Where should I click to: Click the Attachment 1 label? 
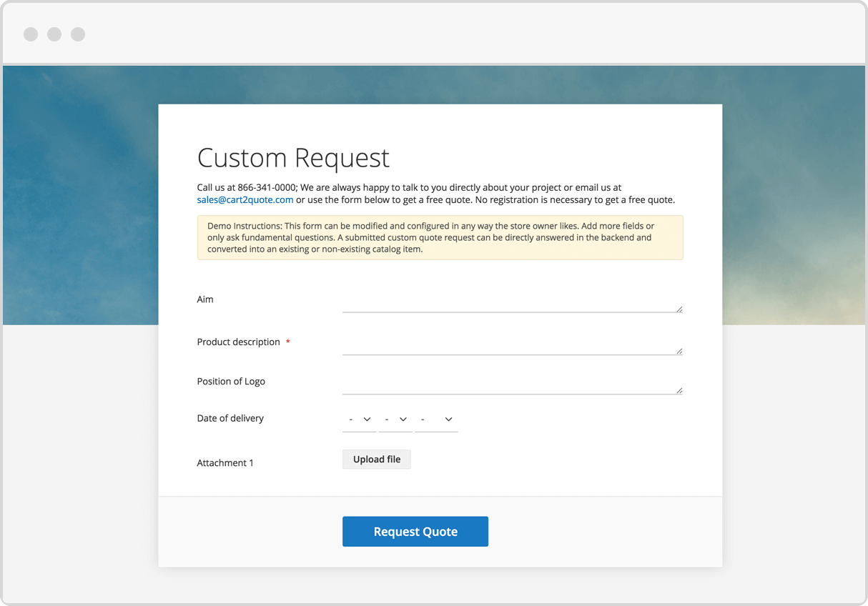(x=225, y=463)
